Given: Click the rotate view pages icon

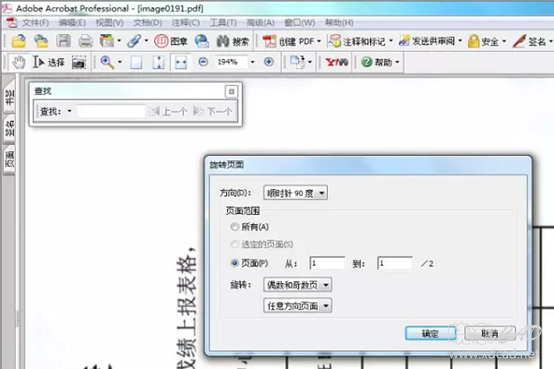Looking at the screenshot, I should tap(297, 62).
